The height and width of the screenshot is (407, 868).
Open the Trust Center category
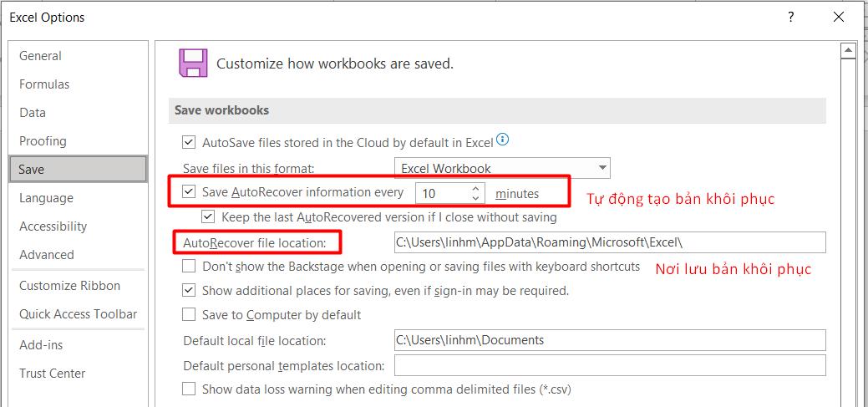53,374
